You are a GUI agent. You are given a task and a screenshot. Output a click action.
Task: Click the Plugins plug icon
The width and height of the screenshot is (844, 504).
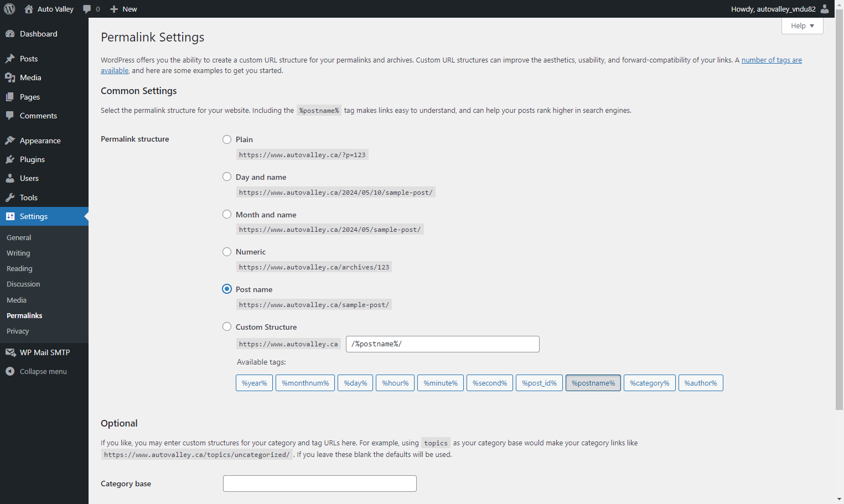[10, 159]
